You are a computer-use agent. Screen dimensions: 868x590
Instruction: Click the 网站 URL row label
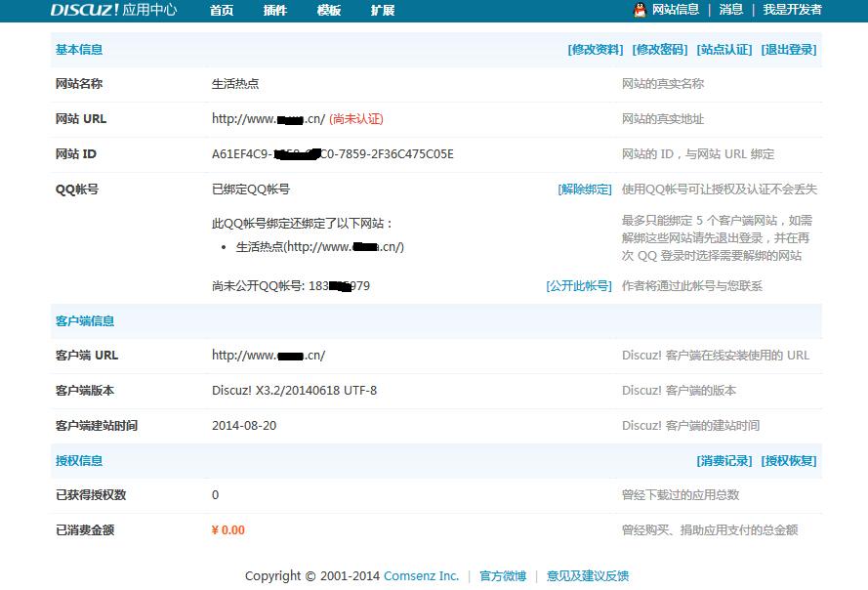point(81,119)
